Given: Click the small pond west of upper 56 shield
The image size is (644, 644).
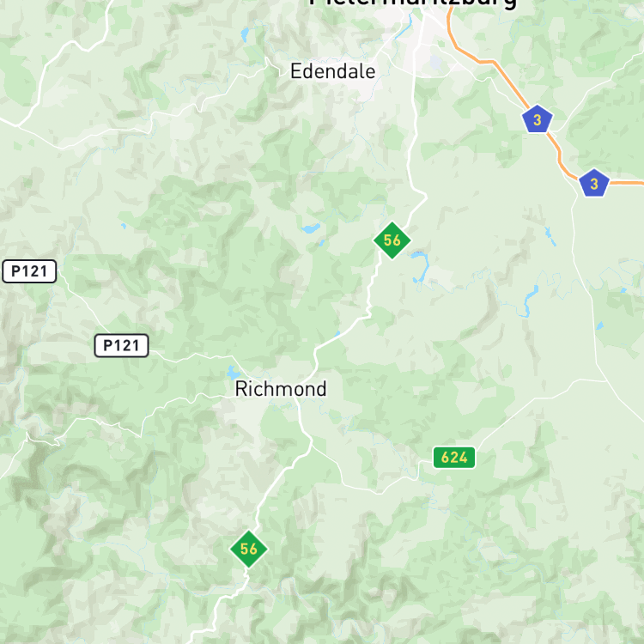Looking at the screenshot, I should coord(310,228).
